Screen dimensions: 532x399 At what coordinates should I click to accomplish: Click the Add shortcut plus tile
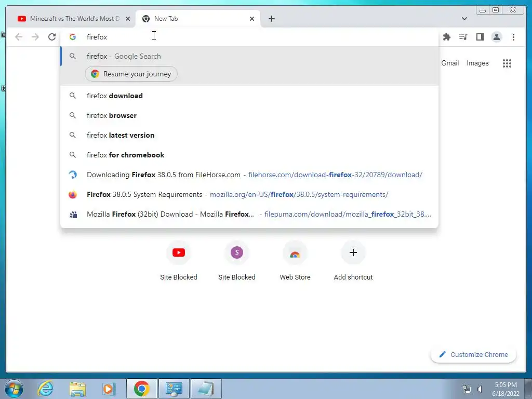coord(353,261)
